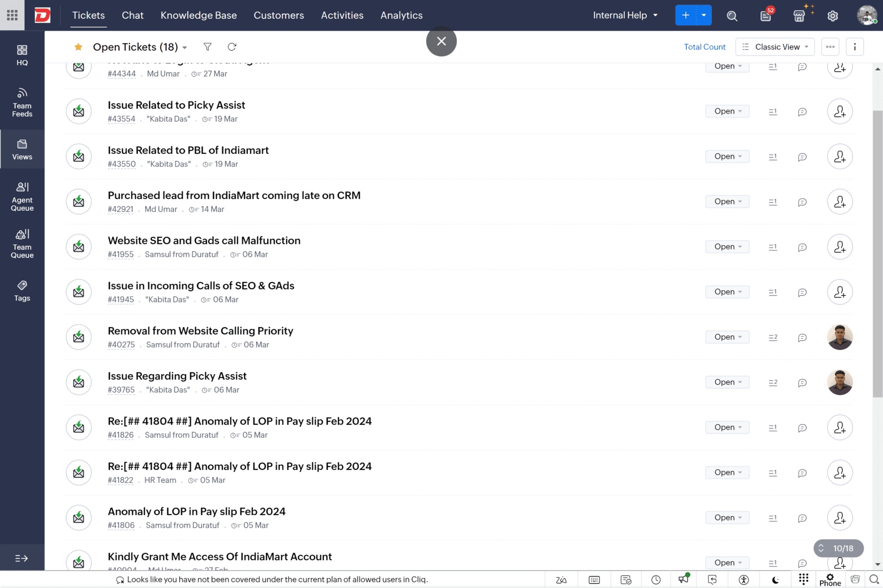Click the Zoho Desk logo icon
The image size is (883, 588).
point(42,15)
